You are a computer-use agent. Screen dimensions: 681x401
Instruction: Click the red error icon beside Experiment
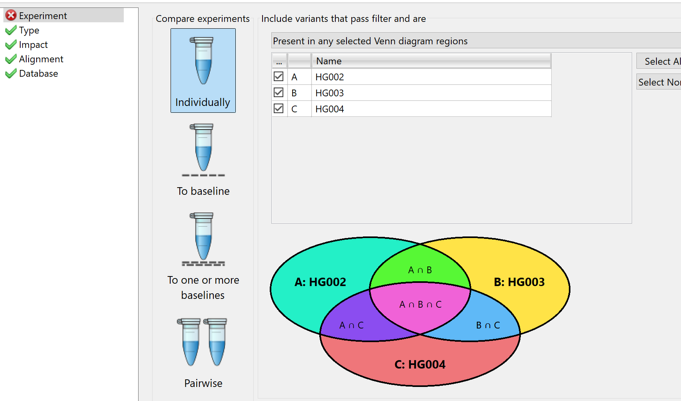(x=11, y=16)
